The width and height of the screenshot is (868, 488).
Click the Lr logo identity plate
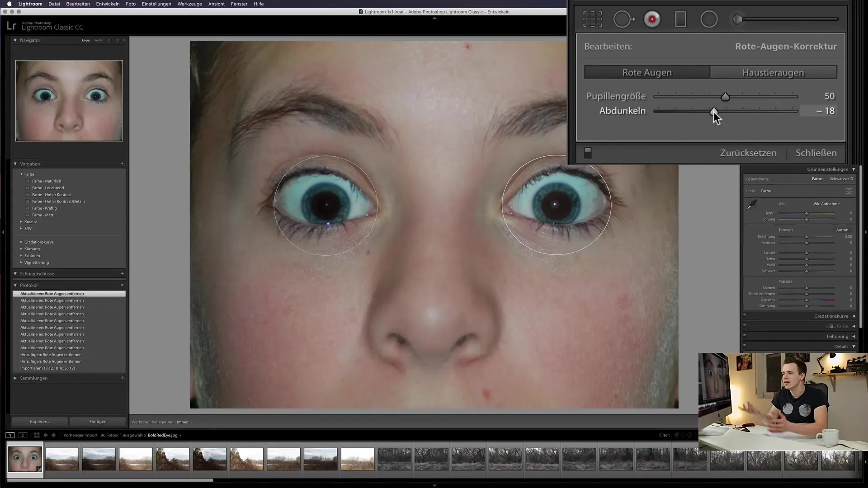(x=11, y=27)
